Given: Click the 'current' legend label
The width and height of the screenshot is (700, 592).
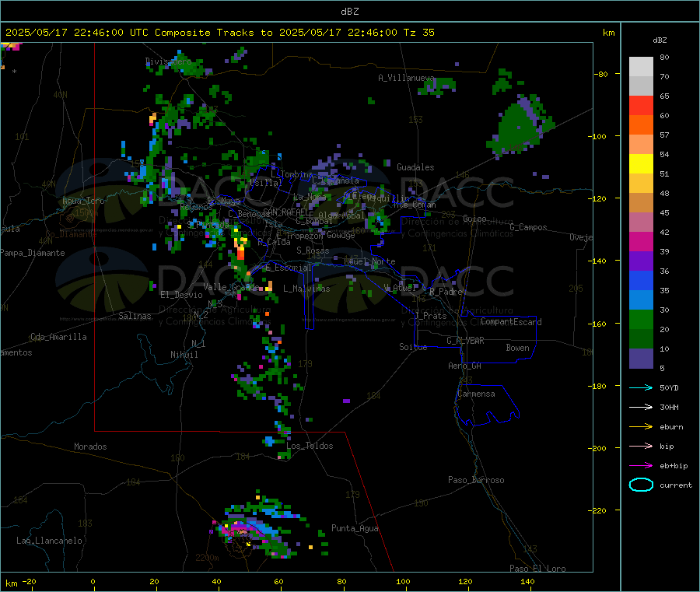Looking at the screenshot, I should point(675,485).
